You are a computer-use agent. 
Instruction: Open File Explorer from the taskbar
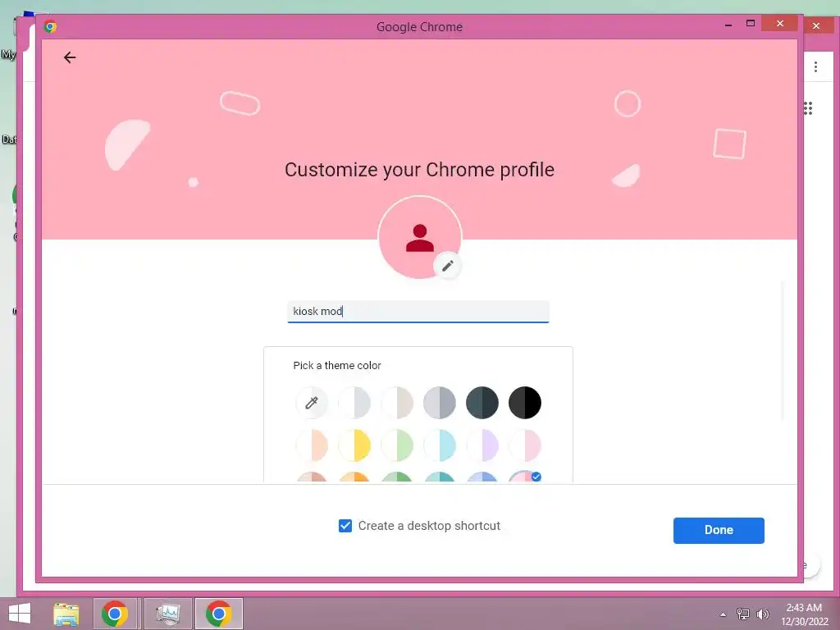pos(66,614)
